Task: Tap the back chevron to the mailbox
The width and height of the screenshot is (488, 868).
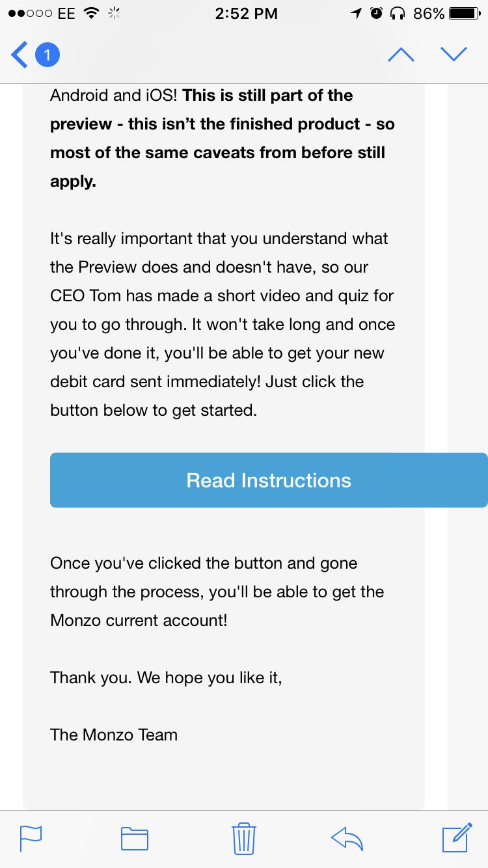Action: [20, 55]
